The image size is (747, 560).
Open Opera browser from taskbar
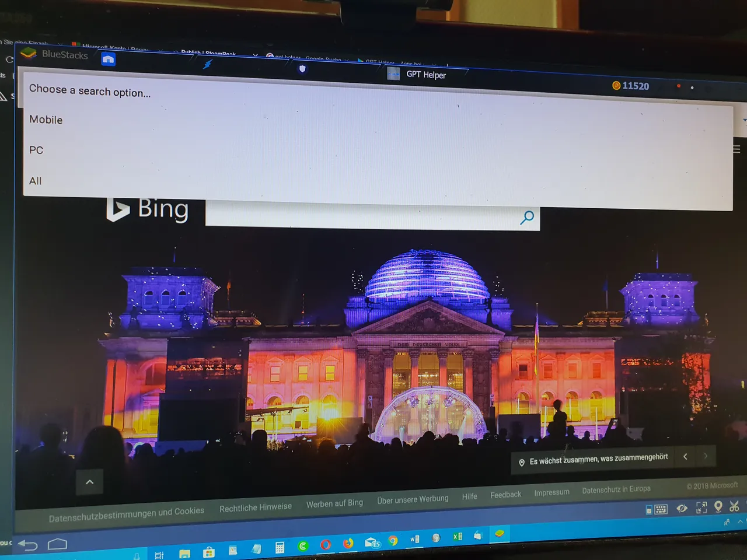326,545
